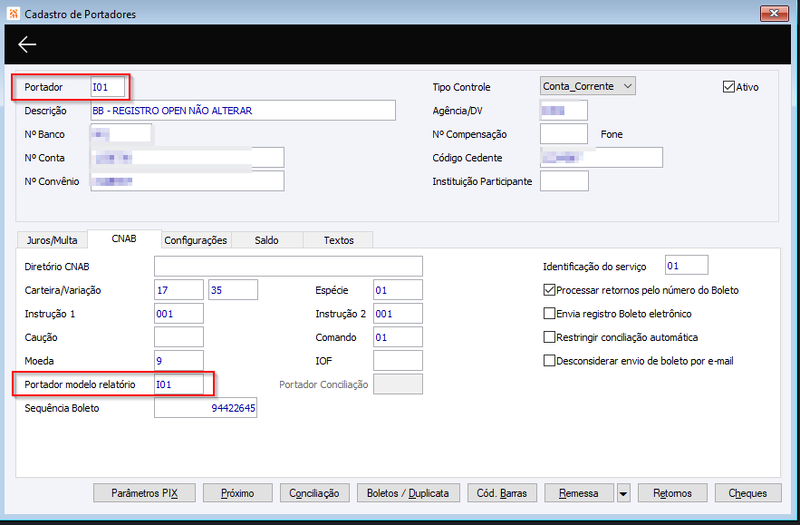The image size is (800, 525).
Task: Click the Instrução 2 field
Action: (398, 313)
